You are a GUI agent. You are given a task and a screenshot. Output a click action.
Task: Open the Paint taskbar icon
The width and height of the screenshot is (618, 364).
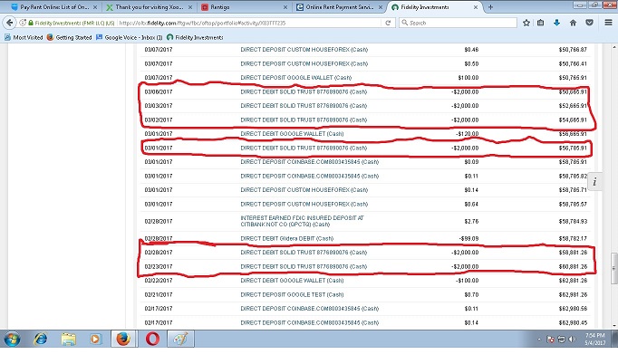pyautogui.click(x=180, y=339)
